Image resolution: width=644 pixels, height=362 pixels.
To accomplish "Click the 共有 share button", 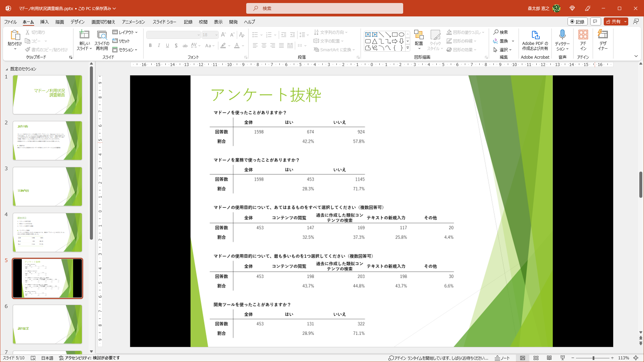I will click(x=613, y=21).
